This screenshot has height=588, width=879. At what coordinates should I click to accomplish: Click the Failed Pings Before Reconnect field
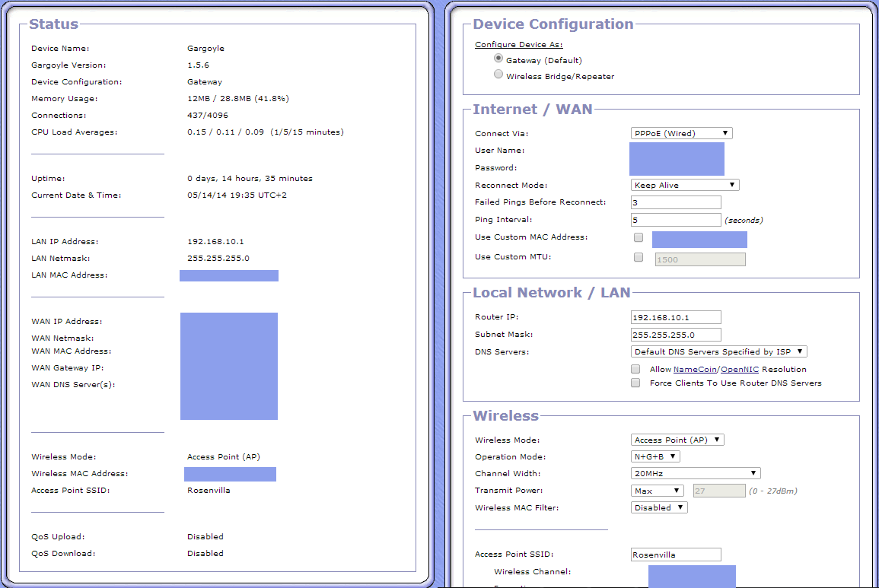676,202
